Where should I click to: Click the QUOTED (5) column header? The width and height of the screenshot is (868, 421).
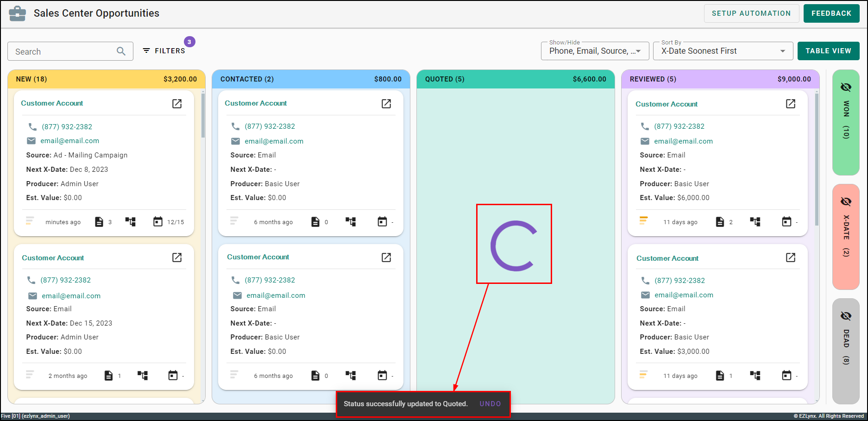[516, 79]
